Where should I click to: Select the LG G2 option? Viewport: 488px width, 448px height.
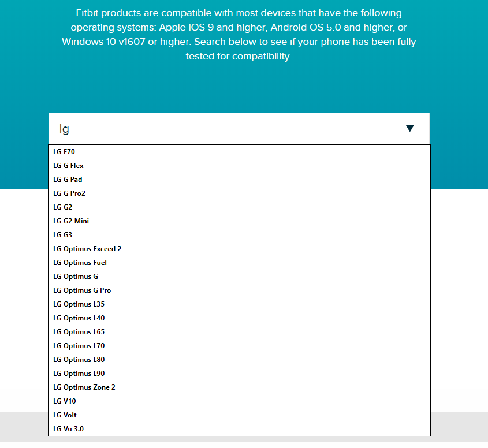coord(239,207)
